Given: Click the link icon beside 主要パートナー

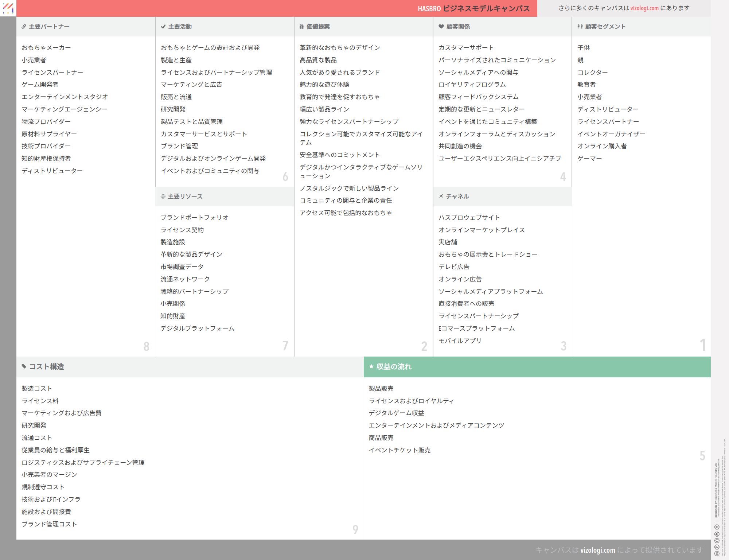Looking at the screenshot, I should tap(24, 27).
